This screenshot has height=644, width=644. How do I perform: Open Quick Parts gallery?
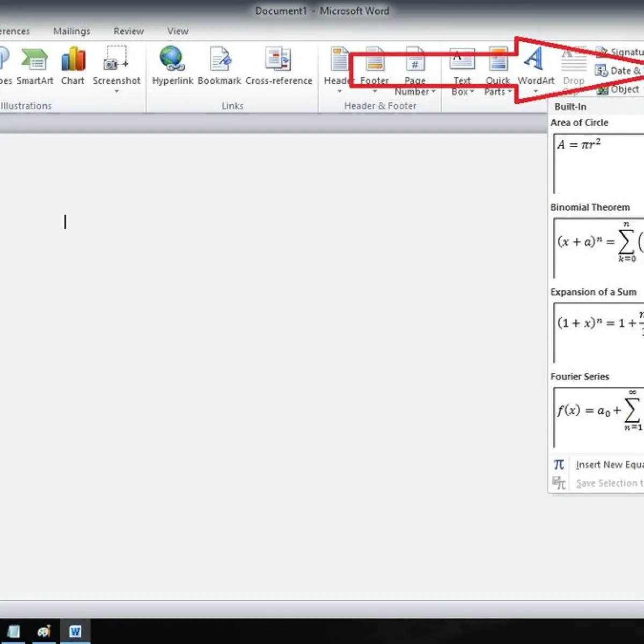click(497, 72)
